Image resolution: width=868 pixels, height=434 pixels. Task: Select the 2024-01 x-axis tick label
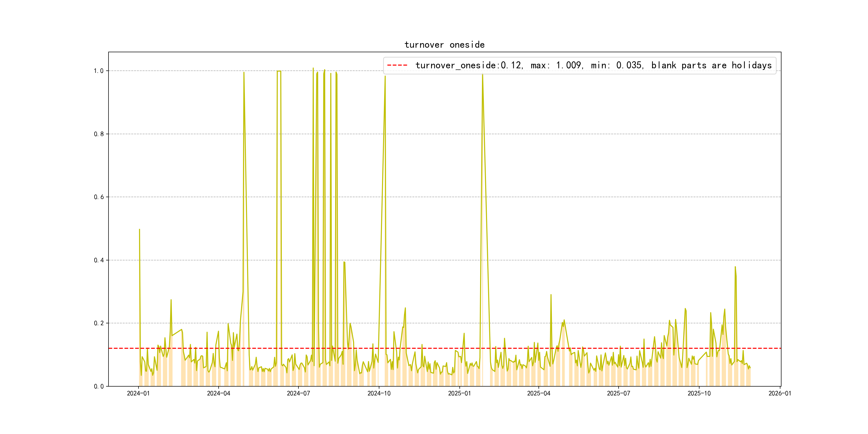coord(138,394)
